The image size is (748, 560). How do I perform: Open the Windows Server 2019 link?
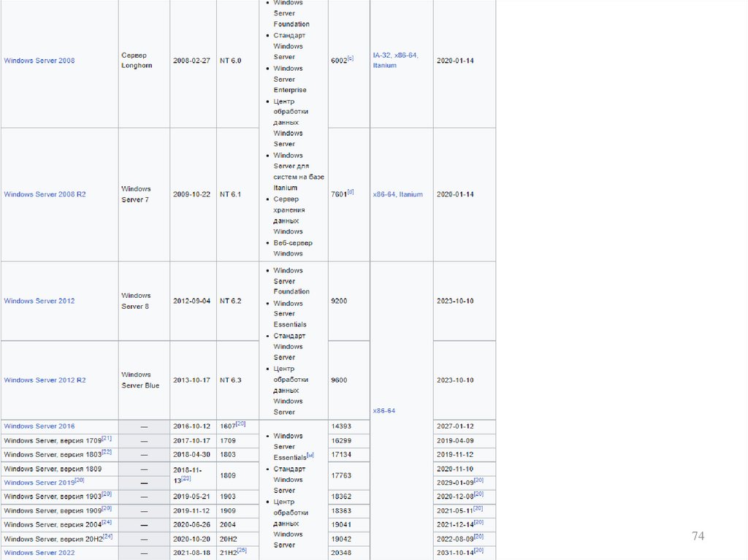tap(39, 483)
